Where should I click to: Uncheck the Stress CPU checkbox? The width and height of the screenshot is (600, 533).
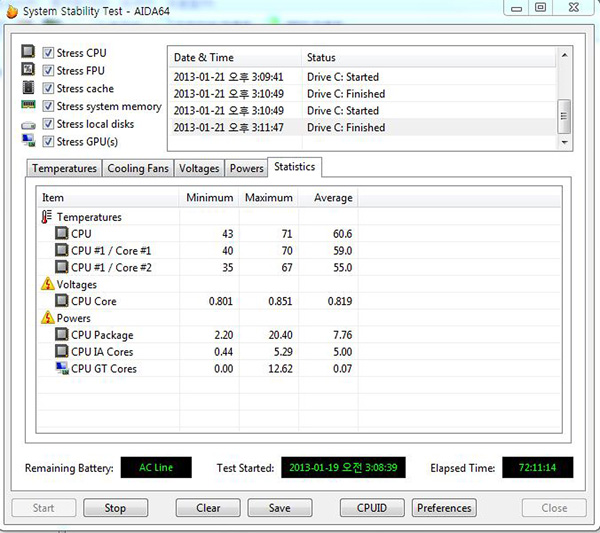pyautogui.click(x=48, y=53)
